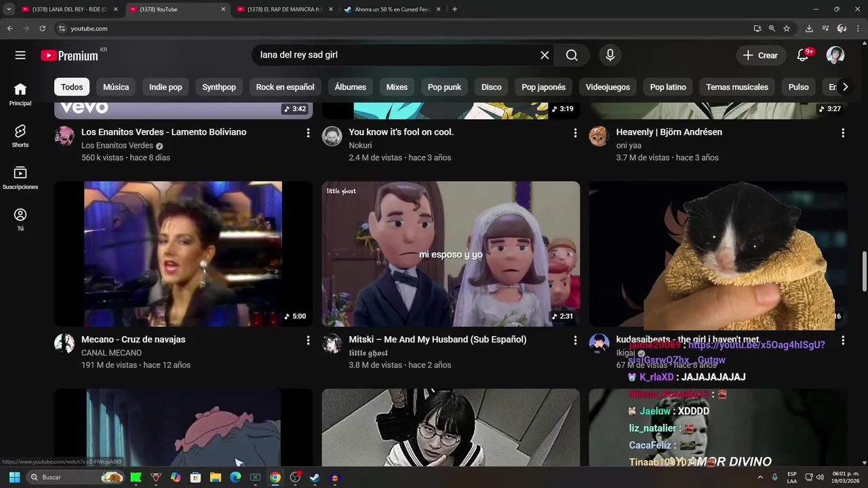Reload the page in Chrome
This screenshot has height=488, width=868.
[x=42, y=28]
